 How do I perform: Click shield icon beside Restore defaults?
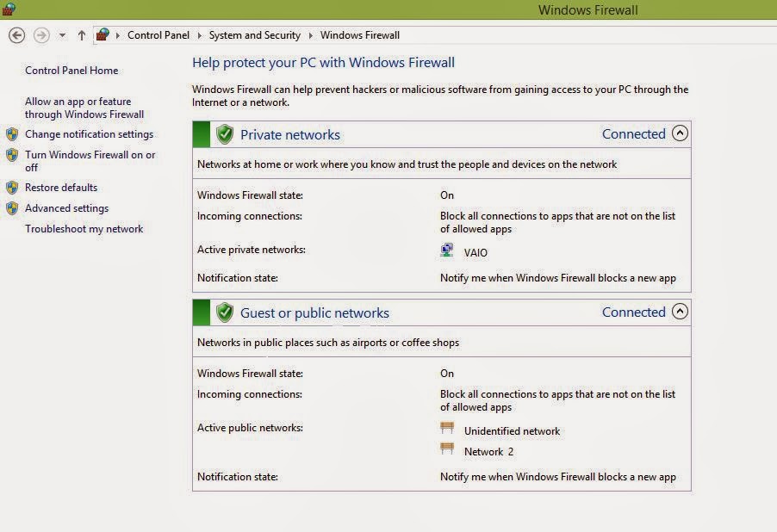[x=12, y=188]
